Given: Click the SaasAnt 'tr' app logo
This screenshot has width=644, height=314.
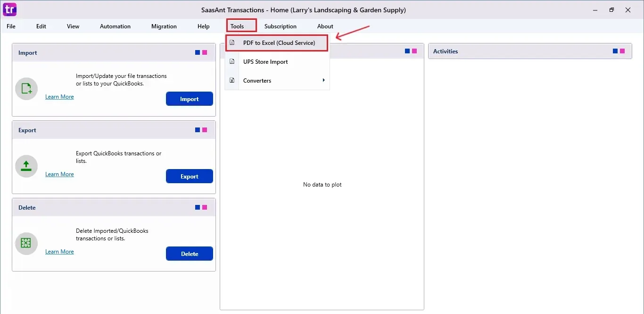Looking at the screenshot, I should (9, 9).
